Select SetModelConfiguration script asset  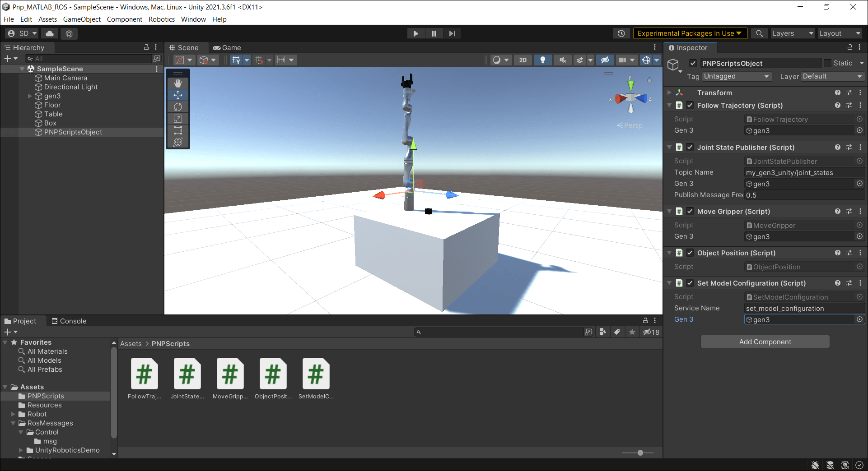point(316,379)
